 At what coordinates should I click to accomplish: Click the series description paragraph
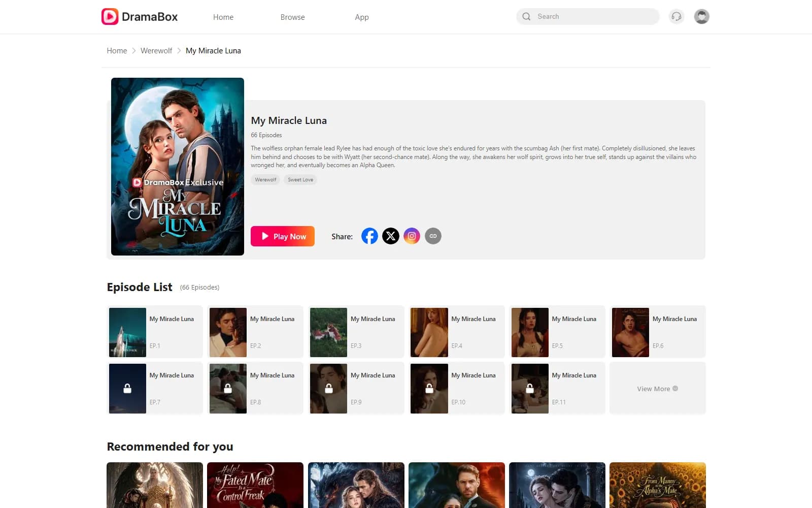[473, 157]
